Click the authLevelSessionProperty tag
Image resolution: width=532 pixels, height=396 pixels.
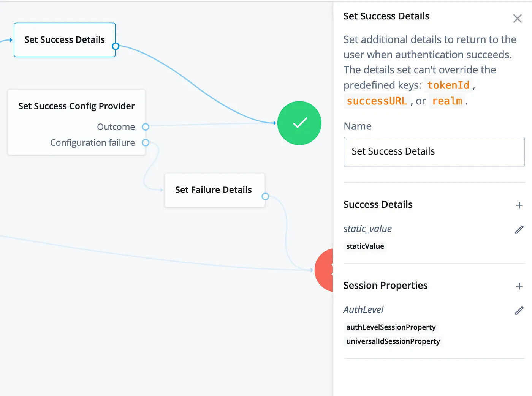391,327
